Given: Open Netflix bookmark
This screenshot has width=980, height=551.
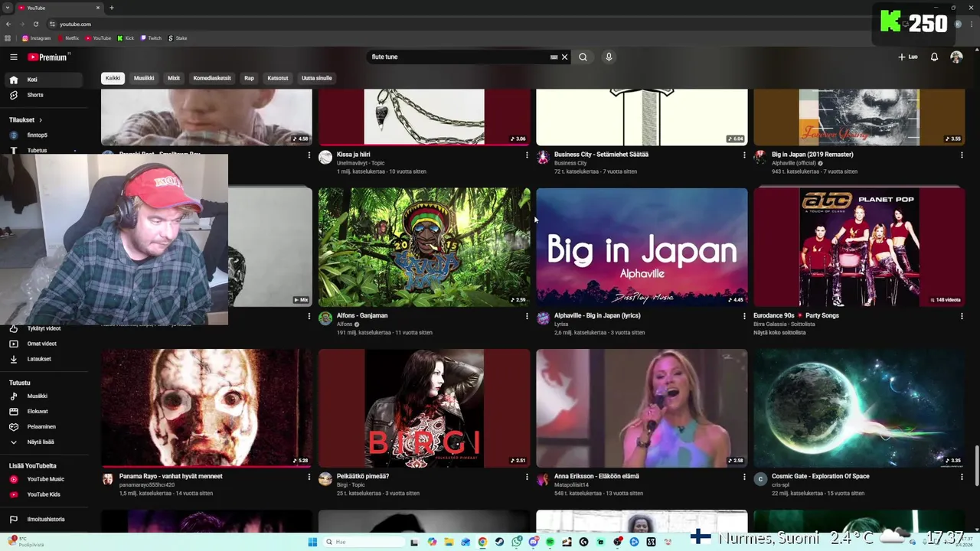Looking at the screenshot, I should pos(68,38).
